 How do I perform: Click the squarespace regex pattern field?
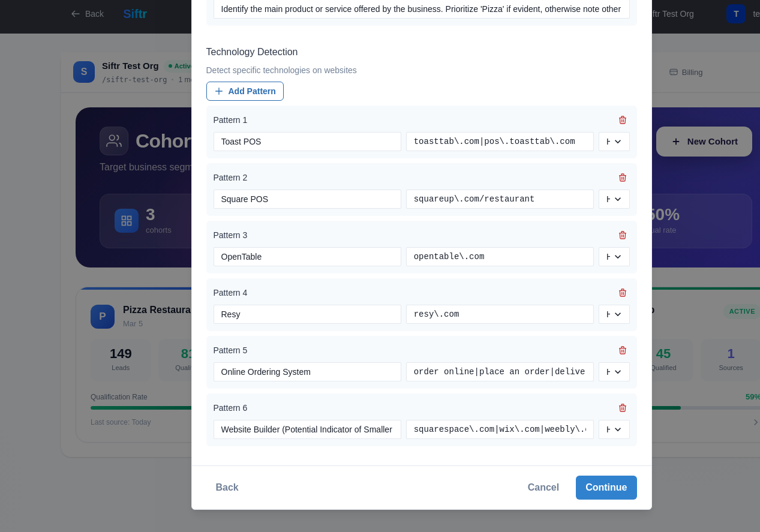500,429
